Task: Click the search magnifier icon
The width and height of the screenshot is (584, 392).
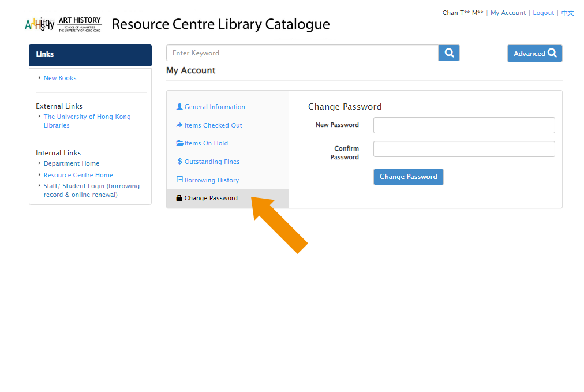Action: click(449, 53)
